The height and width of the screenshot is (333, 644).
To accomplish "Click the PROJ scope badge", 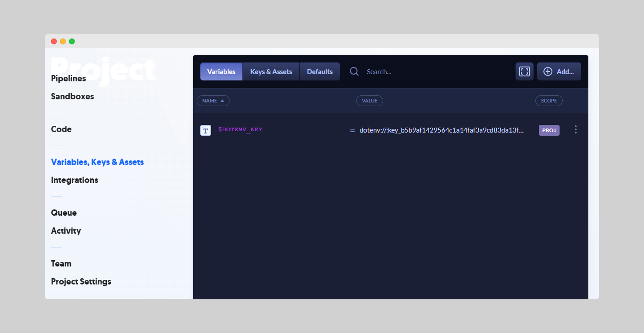I will tap(549, 130).
